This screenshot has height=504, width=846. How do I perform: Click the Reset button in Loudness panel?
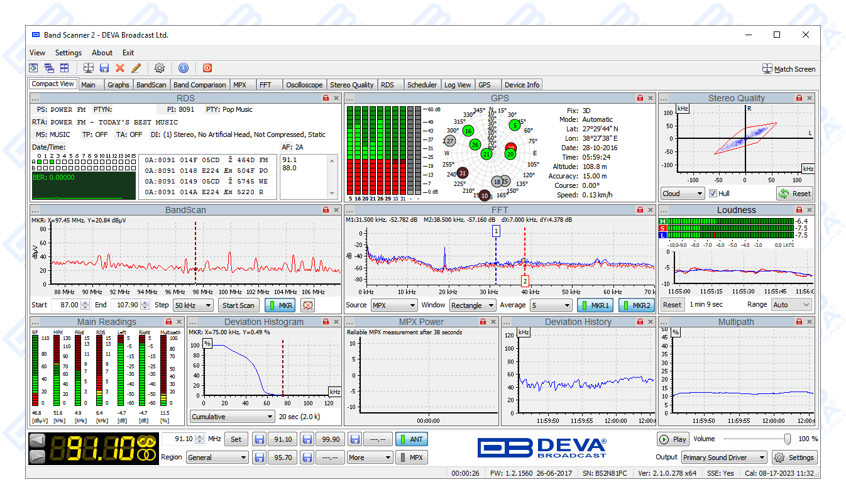(672, 305)
